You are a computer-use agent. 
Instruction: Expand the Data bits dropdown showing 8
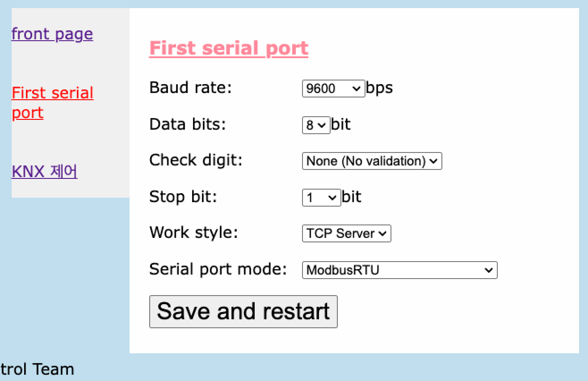[x=316, y=125]
